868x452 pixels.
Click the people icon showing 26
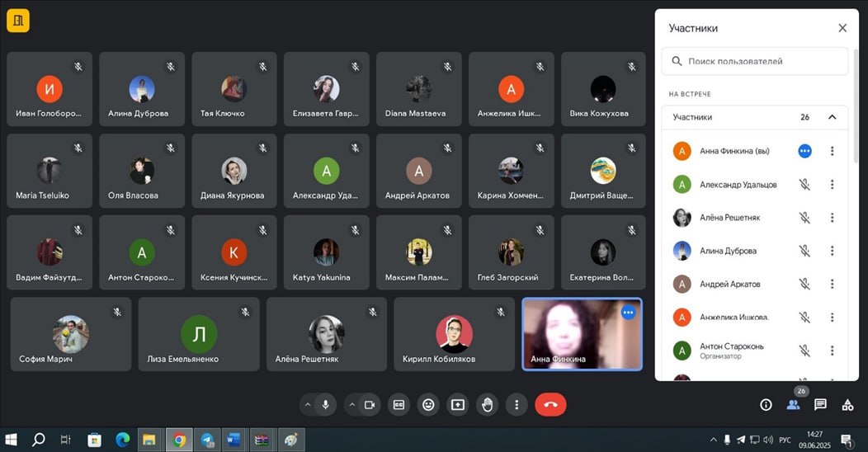coord(793,404)
